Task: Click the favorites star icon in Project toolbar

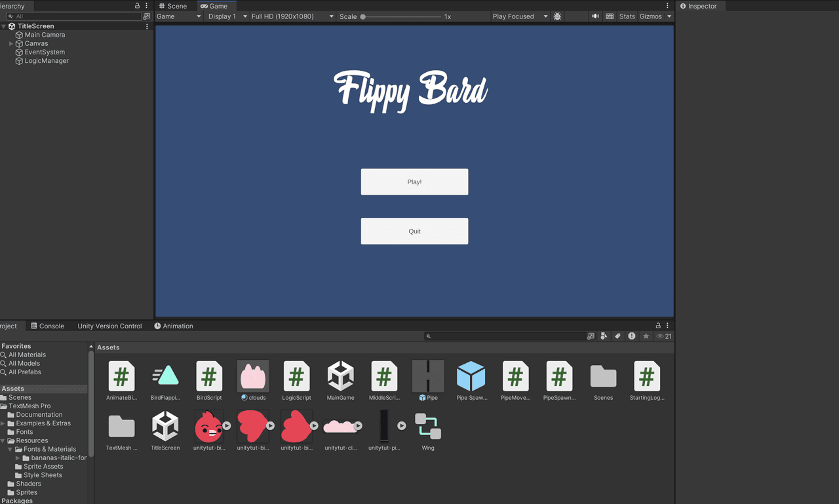Action: coord(646,336)
